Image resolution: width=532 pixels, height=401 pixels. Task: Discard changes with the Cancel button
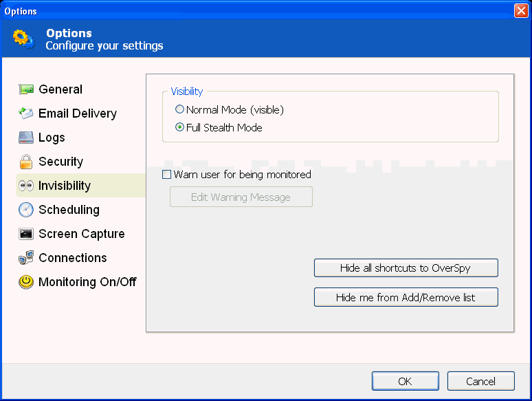point(480,381)
